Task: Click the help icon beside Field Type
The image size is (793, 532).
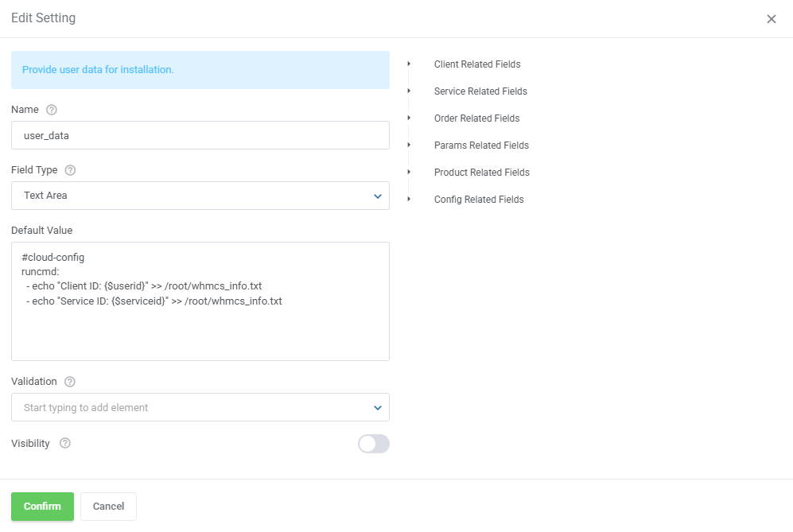Action: (x=70, y=170)
